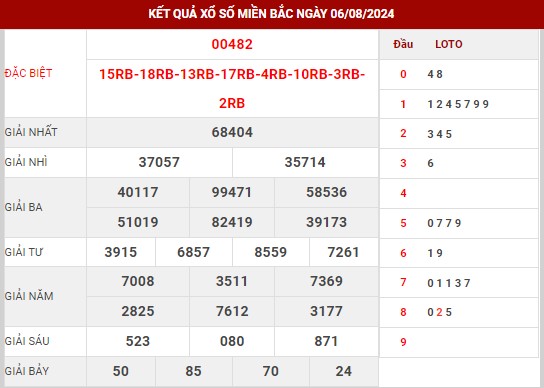
Task: Select third prize number 82419
Action: pos(232,222)
